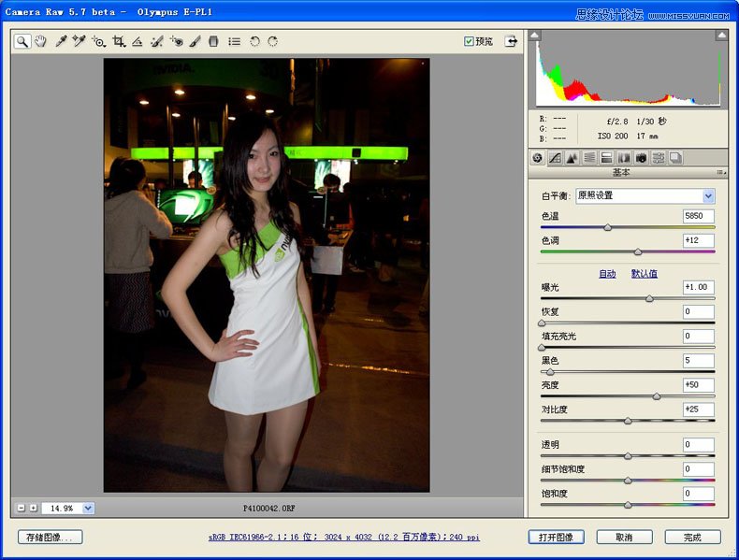The image size is (739, 560).
Task: Select the Adjustment Brush tool
Action: pyautogui.click(x=195, y=41)
